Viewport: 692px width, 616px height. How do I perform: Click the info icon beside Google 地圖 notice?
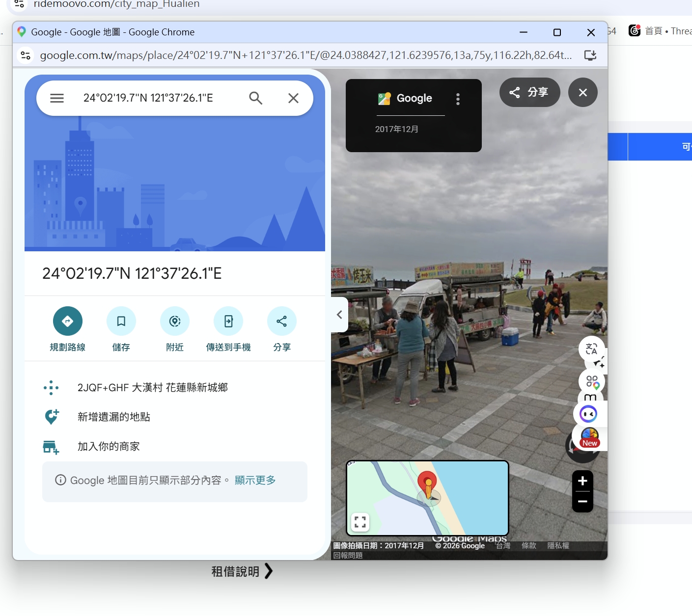click(60, 480)
